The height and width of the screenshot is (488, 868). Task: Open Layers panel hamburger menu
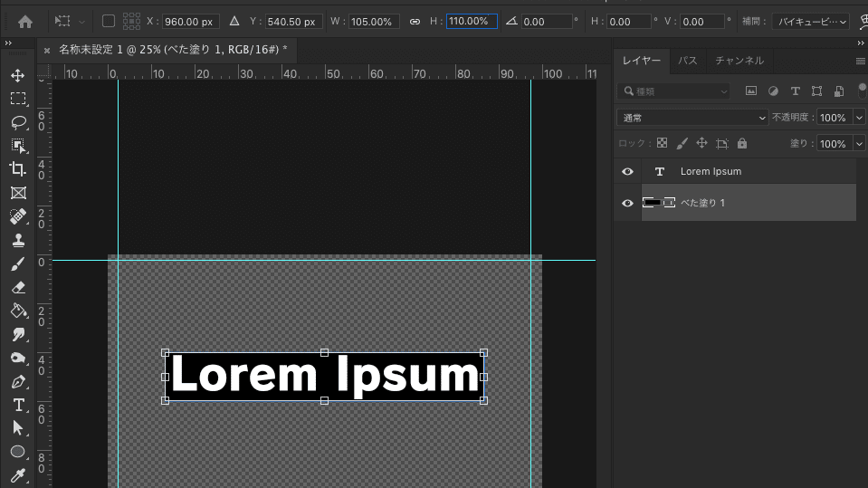point(860,61)
